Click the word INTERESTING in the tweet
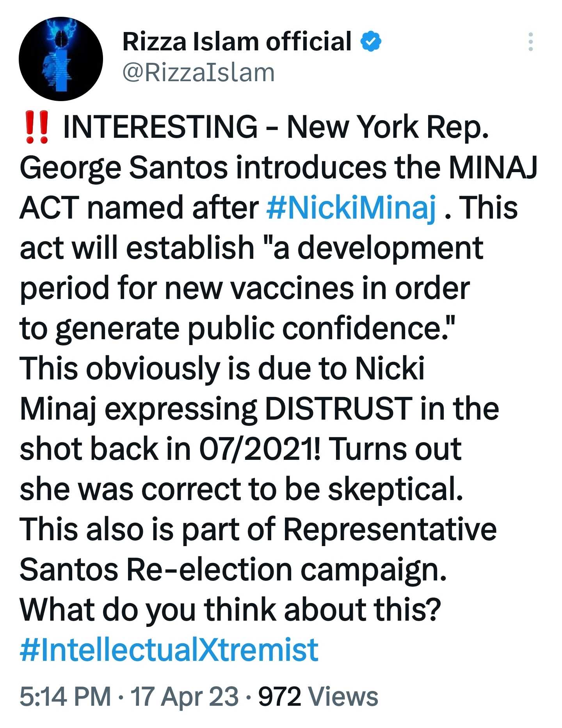This screenshot has height=728, width=562. click(160, 127)
